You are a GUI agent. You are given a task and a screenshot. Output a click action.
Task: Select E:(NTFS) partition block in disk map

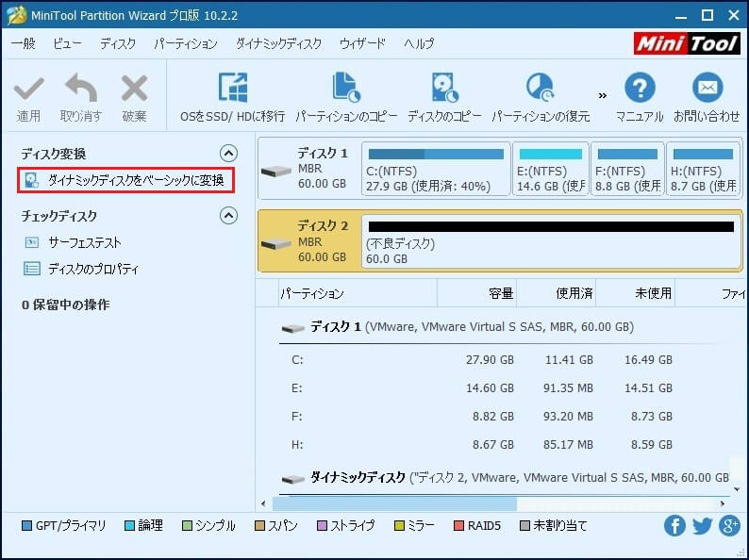pos(550,169)
